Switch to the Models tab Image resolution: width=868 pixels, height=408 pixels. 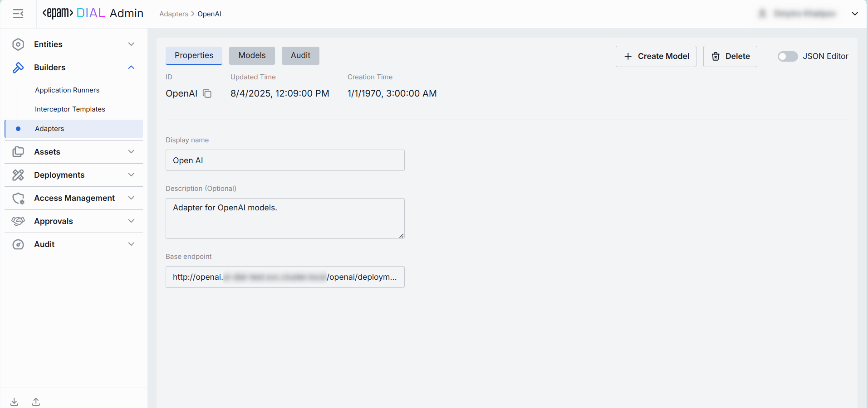click(x=252, y=56)
